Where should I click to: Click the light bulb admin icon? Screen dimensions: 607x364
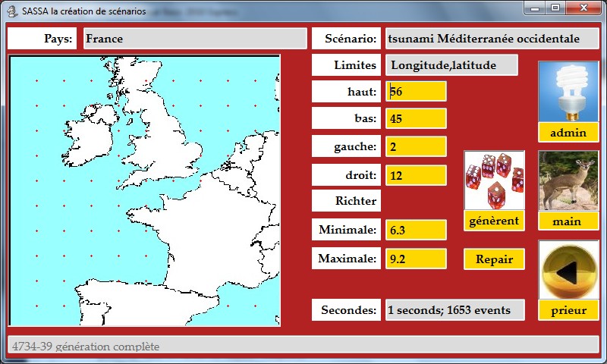[x=568, y=92]
